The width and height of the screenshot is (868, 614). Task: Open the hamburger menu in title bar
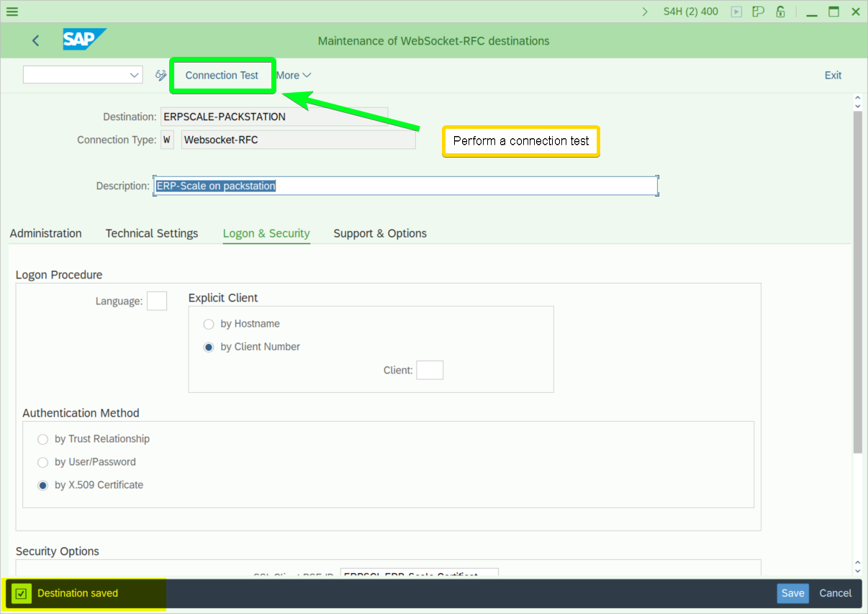coord(12,12)
